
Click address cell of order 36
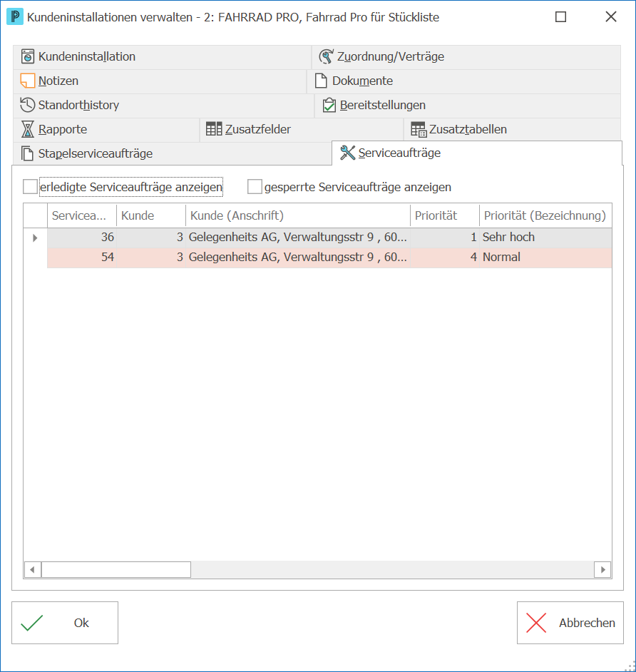[x=298, y=238]
